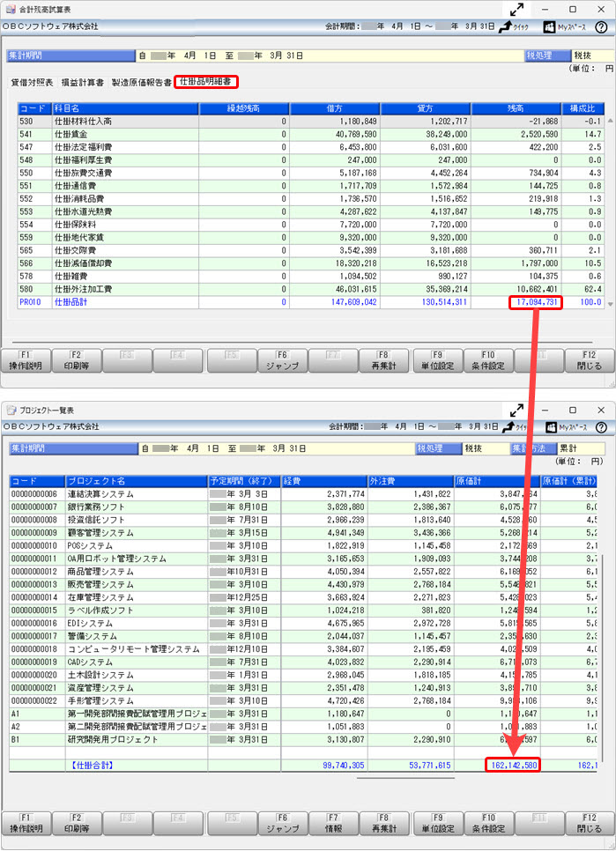Select the 仕掛品明細書 tab
The width and height of the screenshot is (616, 851).
click(x=206, y=82)
